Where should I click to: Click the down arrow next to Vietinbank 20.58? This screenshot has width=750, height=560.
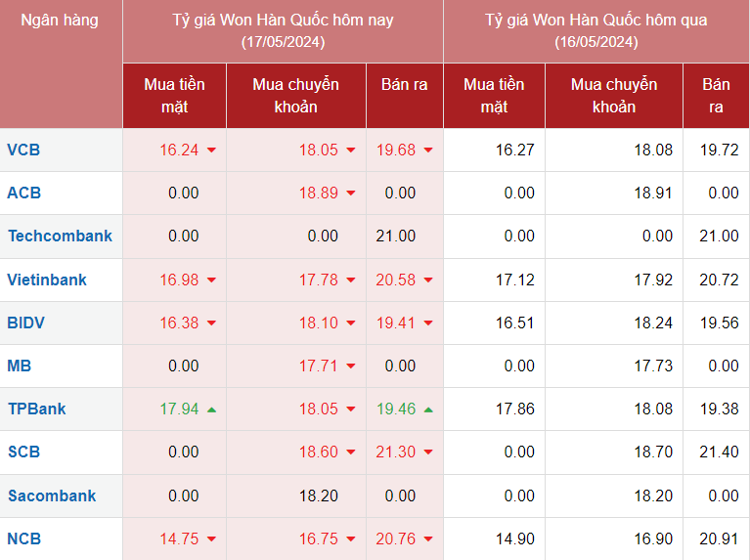[428, 280]
